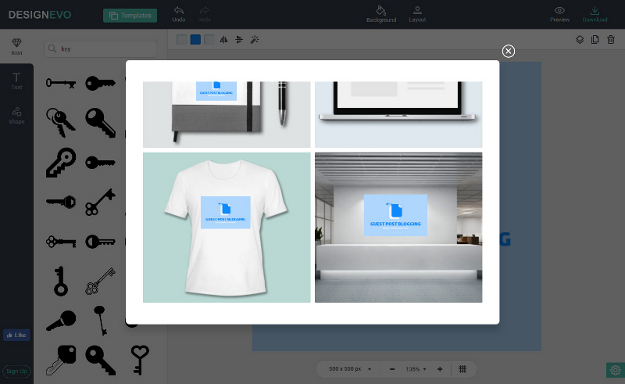Open the Layout tool
This screenshot has width=625, height=384.
tap(417, 10)
